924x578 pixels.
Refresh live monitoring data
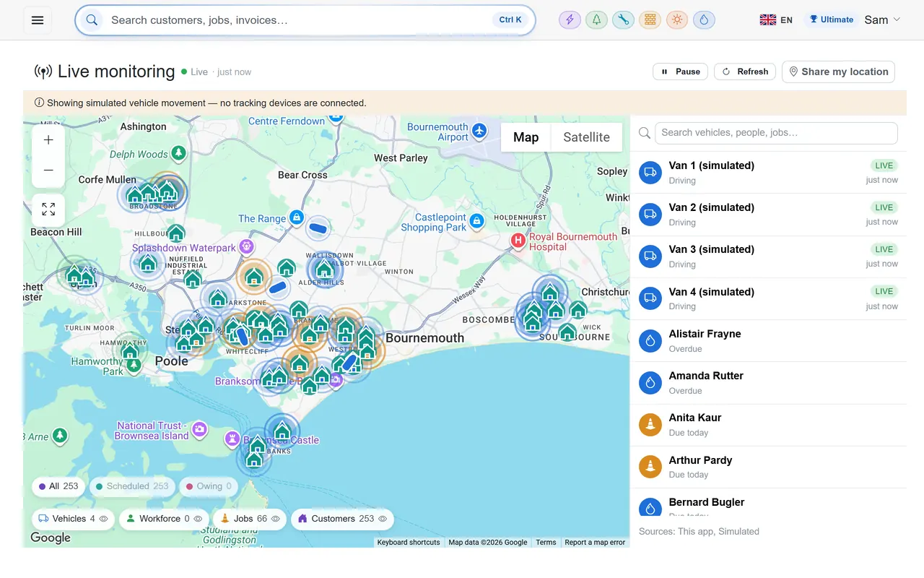tap(745, 72)
